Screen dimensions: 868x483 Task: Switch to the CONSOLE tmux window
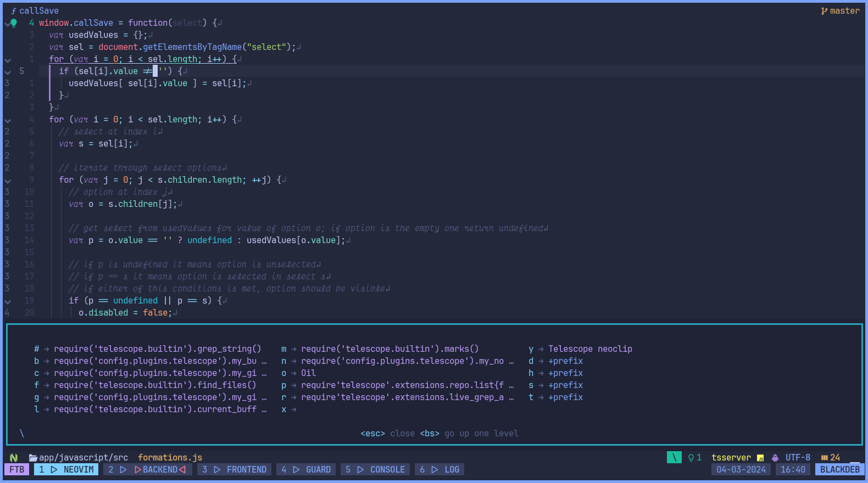376,470
